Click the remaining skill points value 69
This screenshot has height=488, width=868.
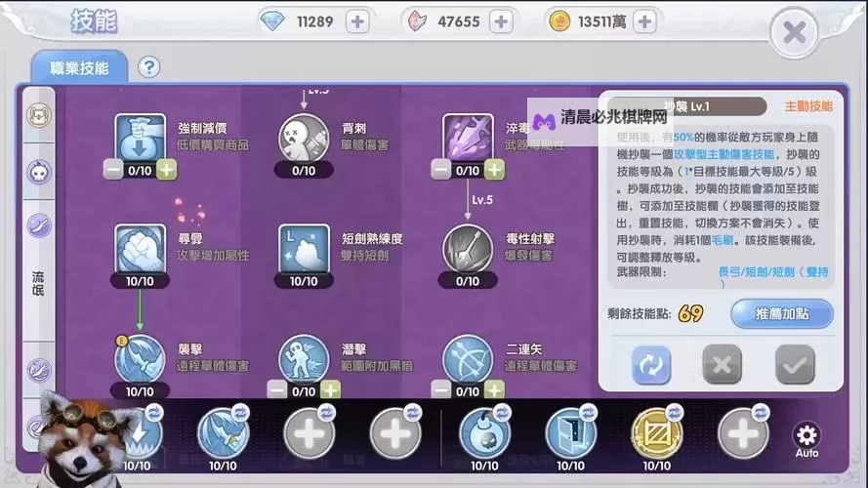click(x=690, y=313)
